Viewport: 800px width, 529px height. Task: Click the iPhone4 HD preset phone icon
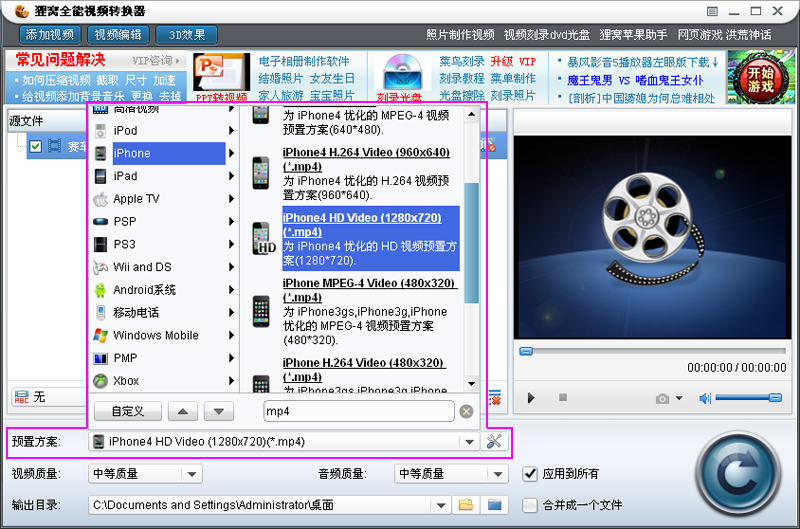263,238
